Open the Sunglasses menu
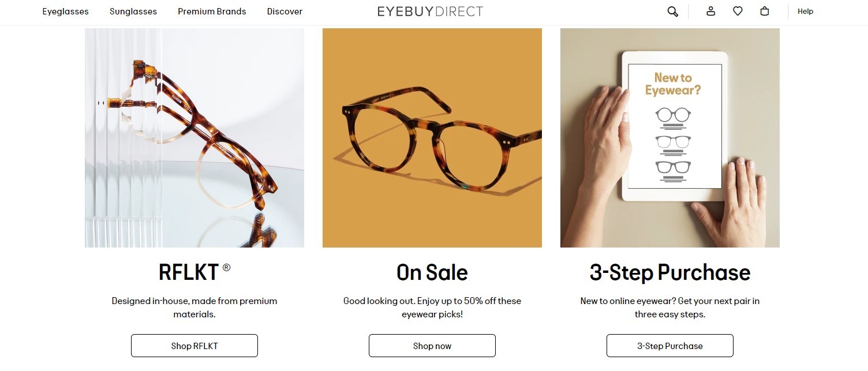The width and height of the screenshot is (868, 371). tap(133, 11)
